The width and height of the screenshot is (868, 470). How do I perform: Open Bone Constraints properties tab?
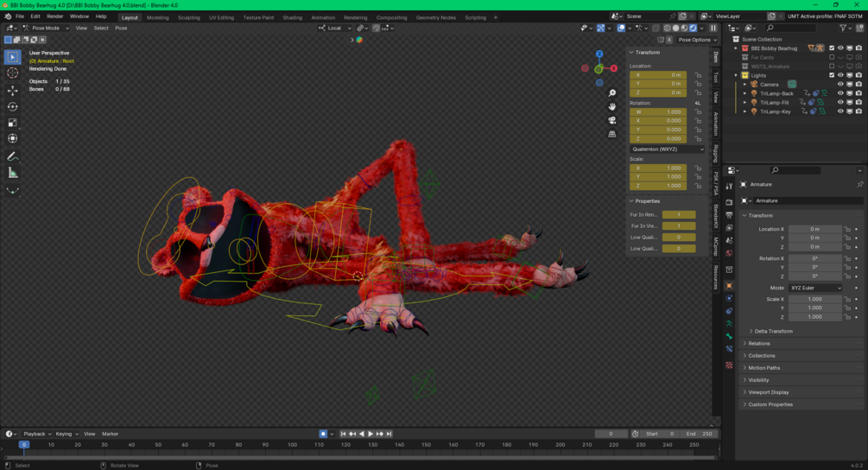coord(729,349)
